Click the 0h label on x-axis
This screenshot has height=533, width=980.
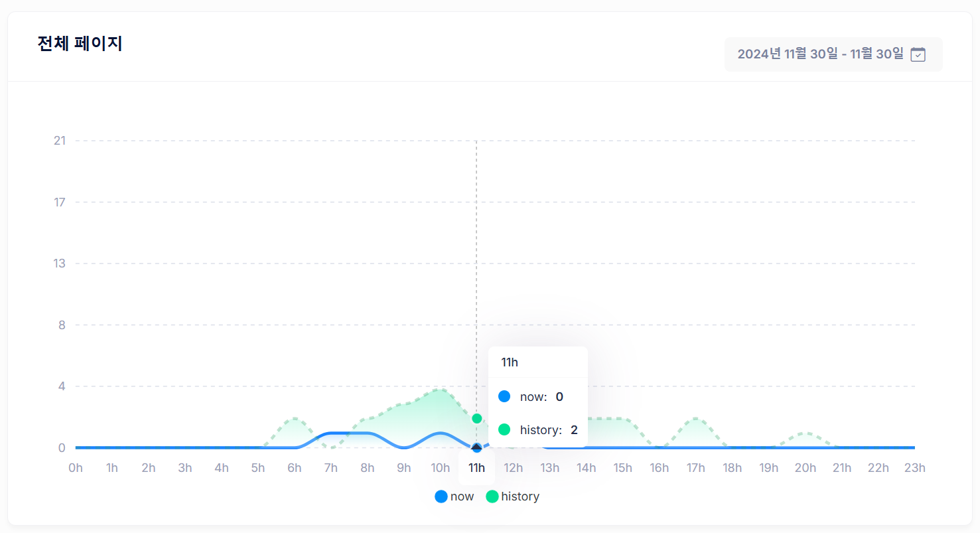tap(76, 468)
